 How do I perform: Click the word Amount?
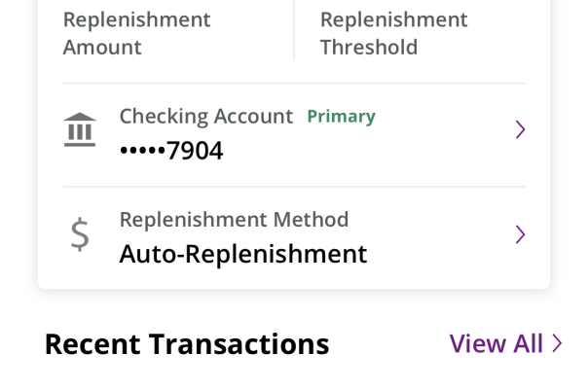point(102,48)
